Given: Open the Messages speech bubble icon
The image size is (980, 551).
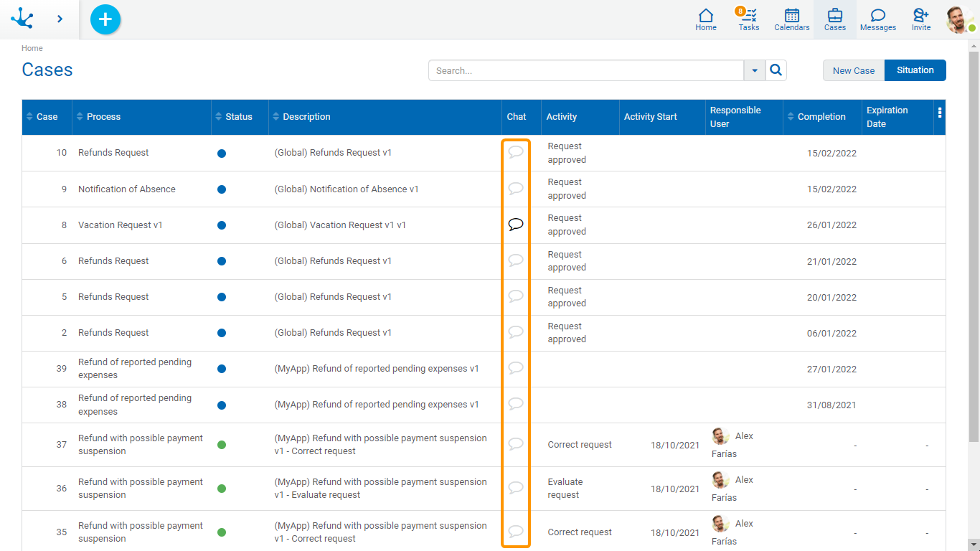Looking at the screenshot, I should click(877, 19).
